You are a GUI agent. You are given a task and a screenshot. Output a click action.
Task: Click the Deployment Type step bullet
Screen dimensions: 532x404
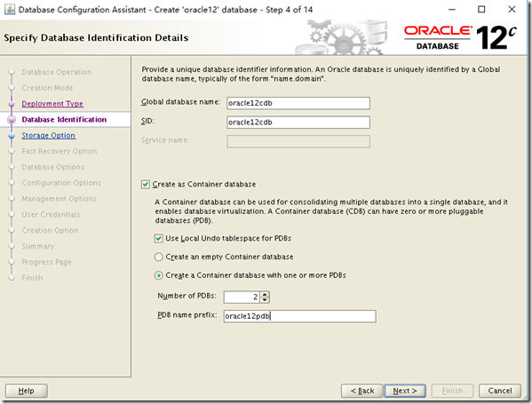pyautogui.click(x=12, y=104)
